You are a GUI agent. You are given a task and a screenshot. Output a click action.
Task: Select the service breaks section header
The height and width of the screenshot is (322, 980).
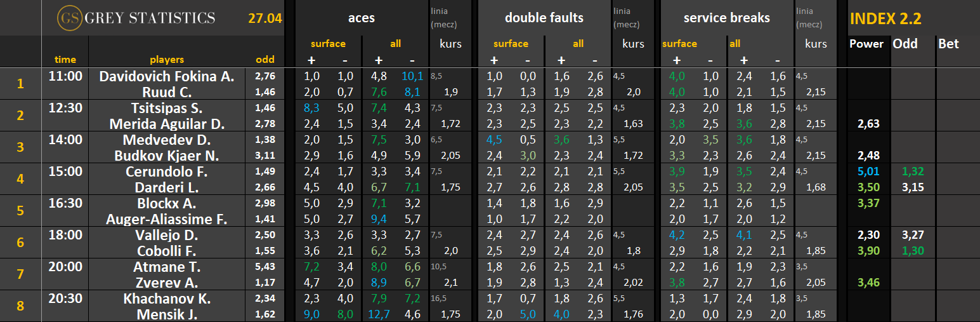(726, 18)
